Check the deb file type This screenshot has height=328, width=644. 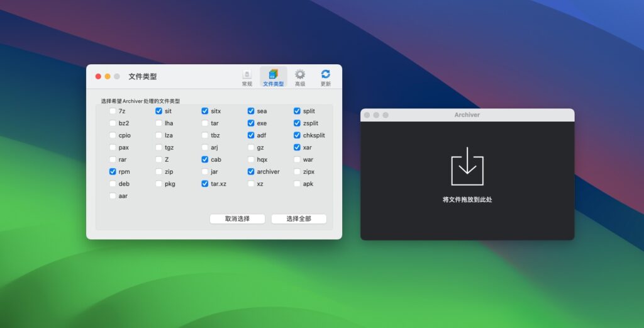[113, 184]
